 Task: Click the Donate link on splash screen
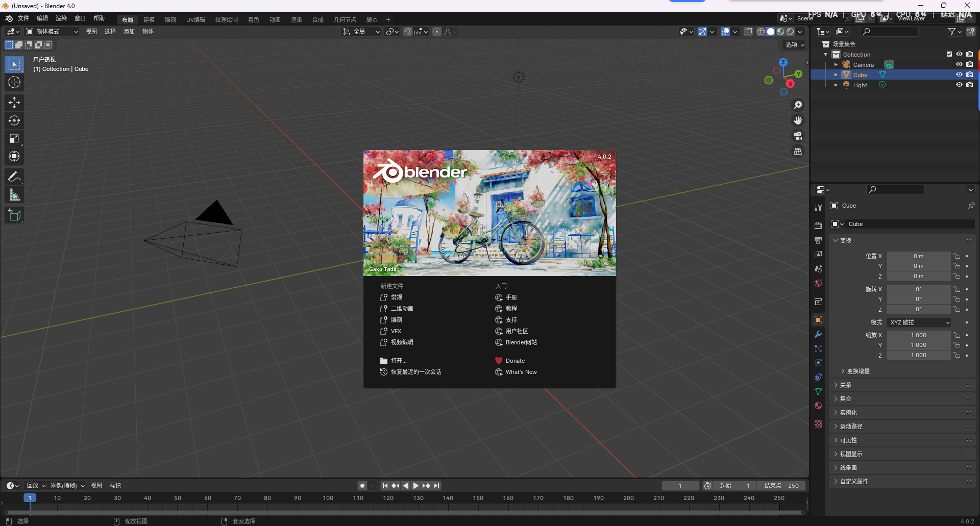(x=515, y=360)
